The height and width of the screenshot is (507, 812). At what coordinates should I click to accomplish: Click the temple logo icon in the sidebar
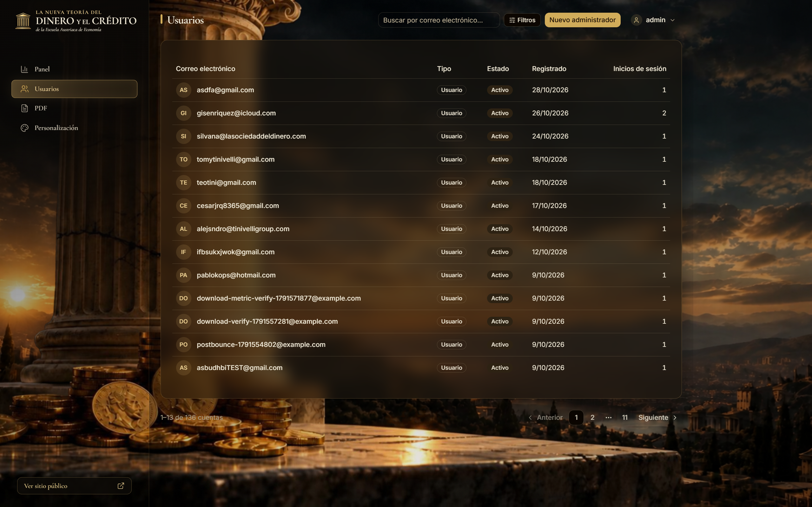point(23,21)
